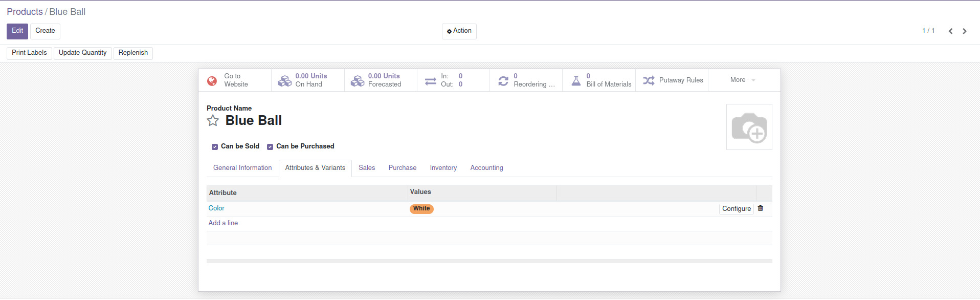
Task: Click Configure on the Color row
Action: point(737,209)
